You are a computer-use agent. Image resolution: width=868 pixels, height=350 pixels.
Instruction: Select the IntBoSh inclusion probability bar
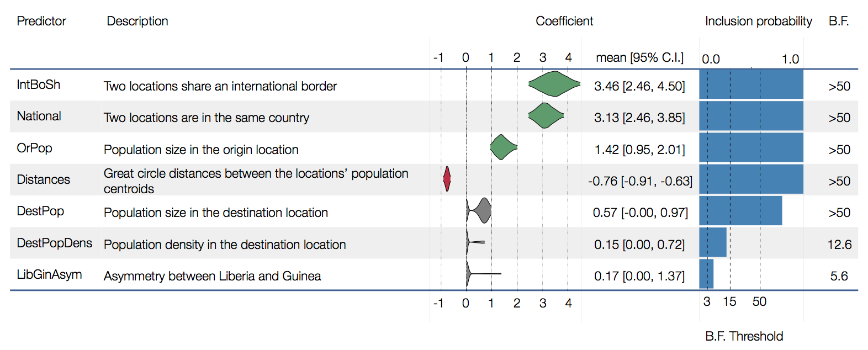pos(751,84)
